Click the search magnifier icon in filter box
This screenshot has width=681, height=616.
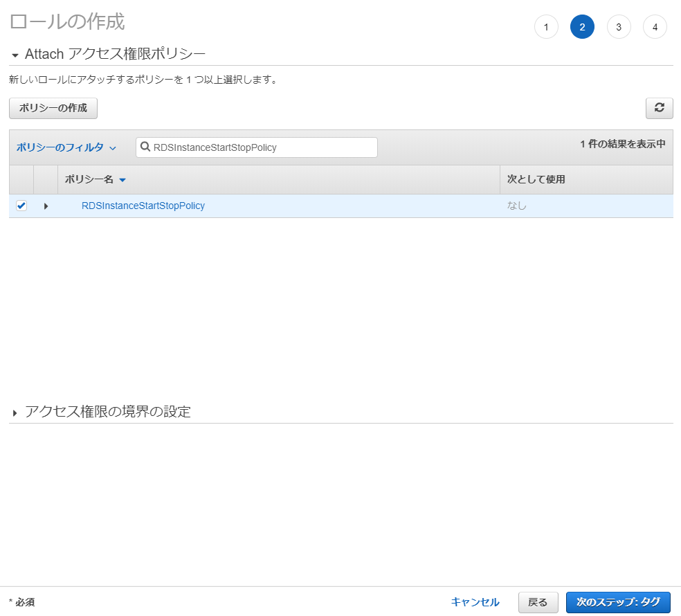tap(145, 147)
